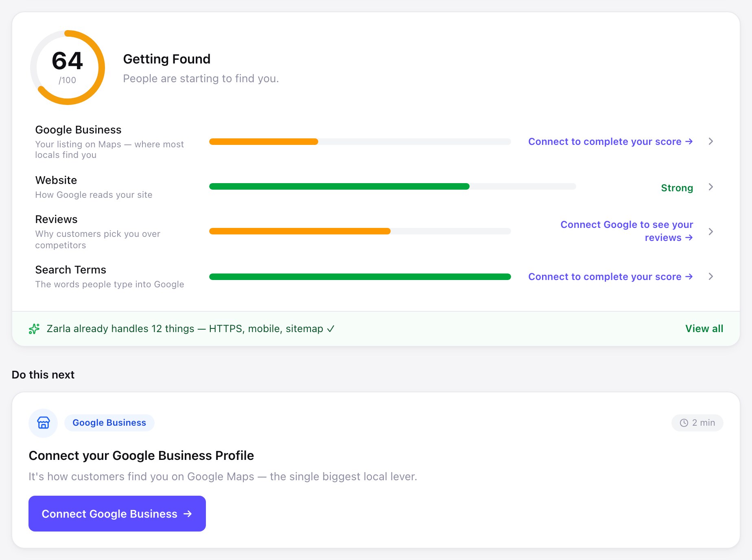Click 'How Google reads your site' description
The height and width of the screenshot is (560, 752).
(94, 195)
